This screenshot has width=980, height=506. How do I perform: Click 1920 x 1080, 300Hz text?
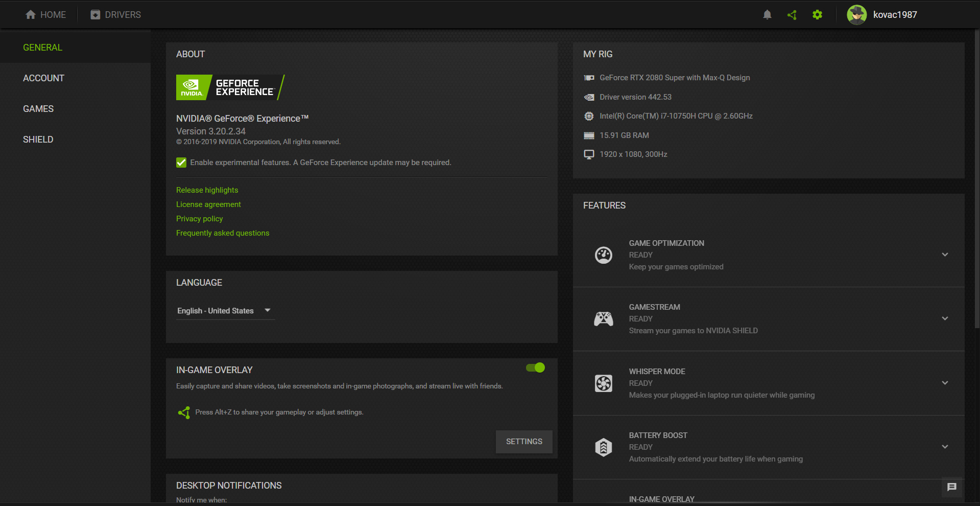coord(633,154)
